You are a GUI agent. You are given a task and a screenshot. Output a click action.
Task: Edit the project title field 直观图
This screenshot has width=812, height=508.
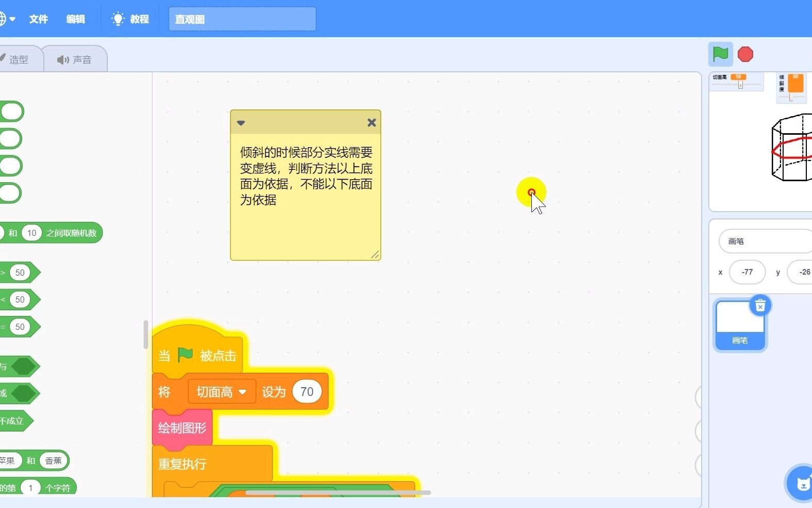click(x=242, y=19)
